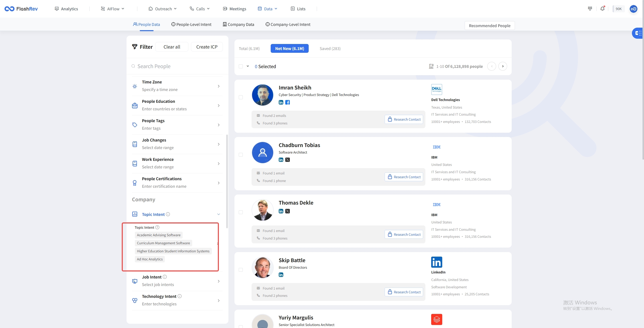The image size is (644, 328).
Task: Open Imran Sheikh's LinkedIn profile icon
Action: (281, 102)
